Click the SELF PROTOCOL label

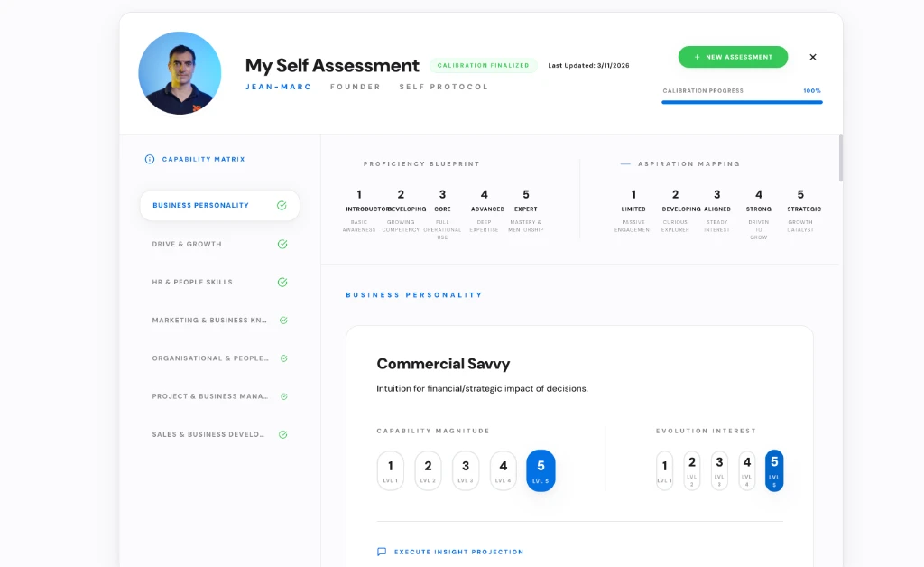[444, 87]
